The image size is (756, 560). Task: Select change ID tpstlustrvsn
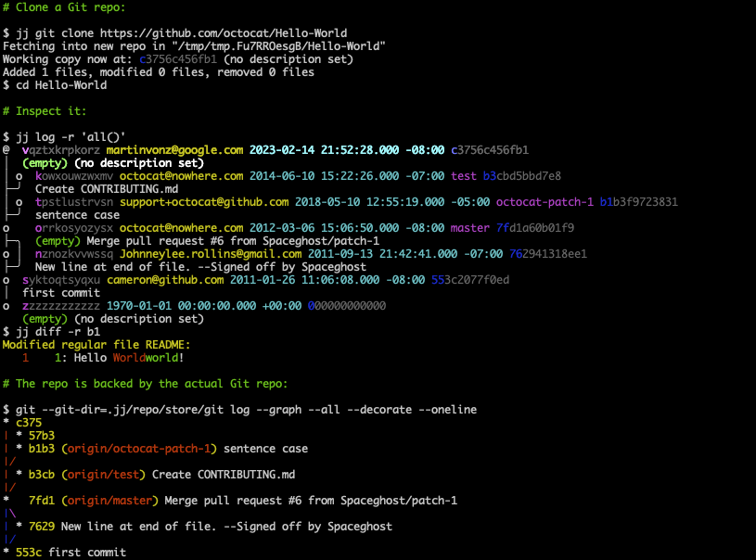pos(74,202)
